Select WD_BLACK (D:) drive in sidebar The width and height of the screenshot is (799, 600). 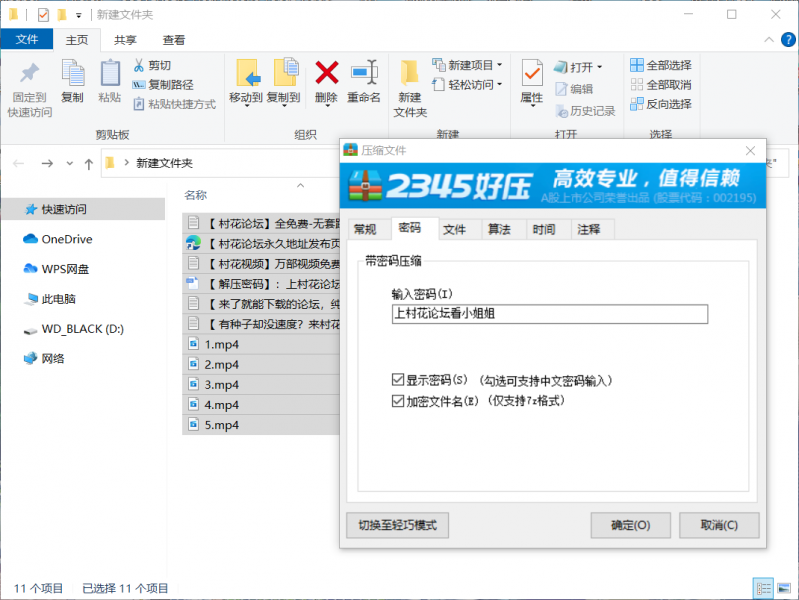[82, 329]
